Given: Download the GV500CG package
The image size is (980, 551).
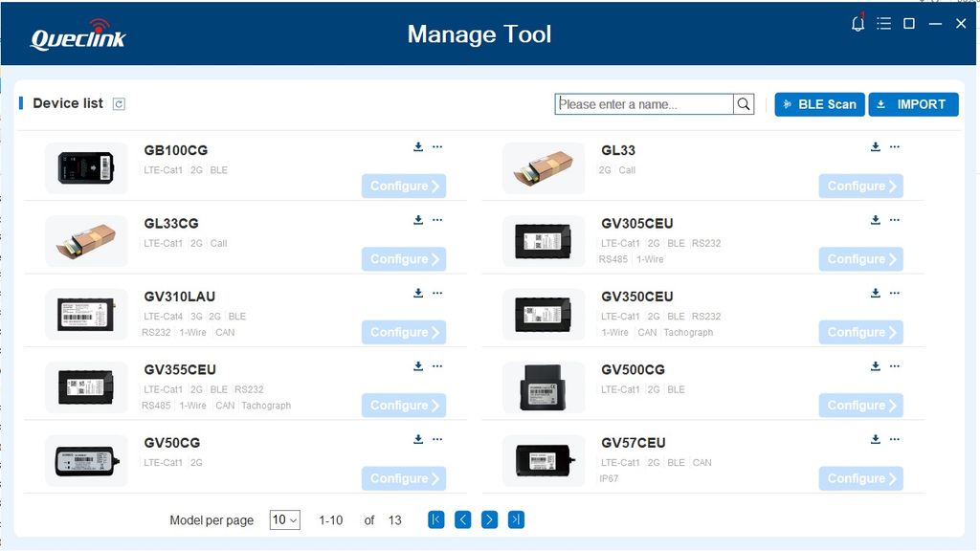Looking at the screenshot, I should [876, 366].
